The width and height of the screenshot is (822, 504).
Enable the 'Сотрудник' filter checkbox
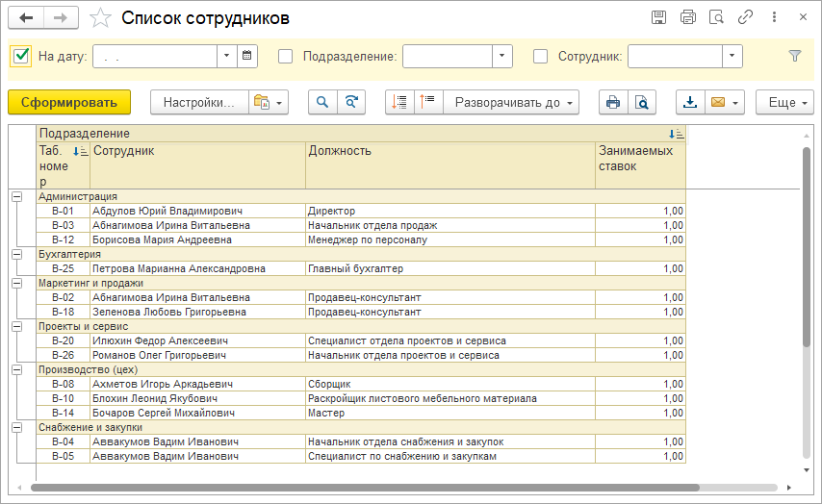click(x=541, y=56)
